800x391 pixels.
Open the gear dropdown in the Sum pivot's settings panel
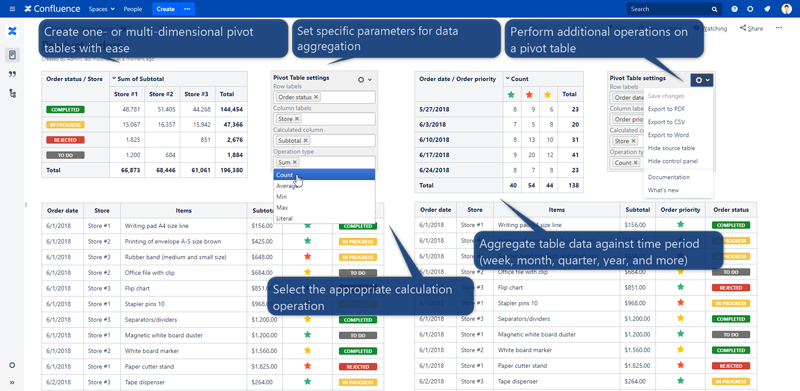(365, 80)
